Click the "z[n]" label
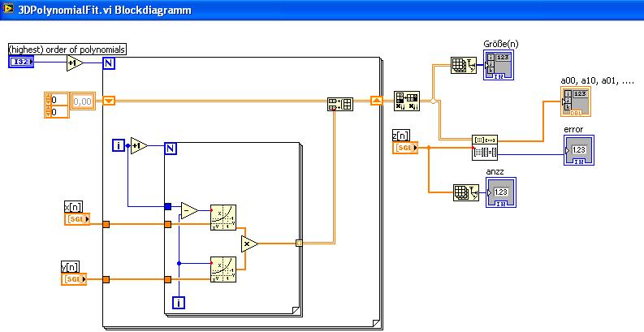Image resolution: width=644 pixels, height=332 pixels. tap(401, 136)
